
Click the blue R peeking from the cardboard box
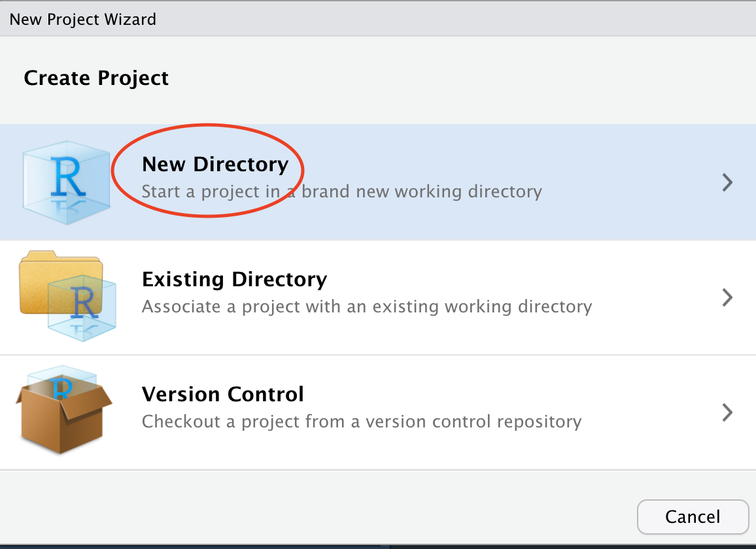[63, 386]
